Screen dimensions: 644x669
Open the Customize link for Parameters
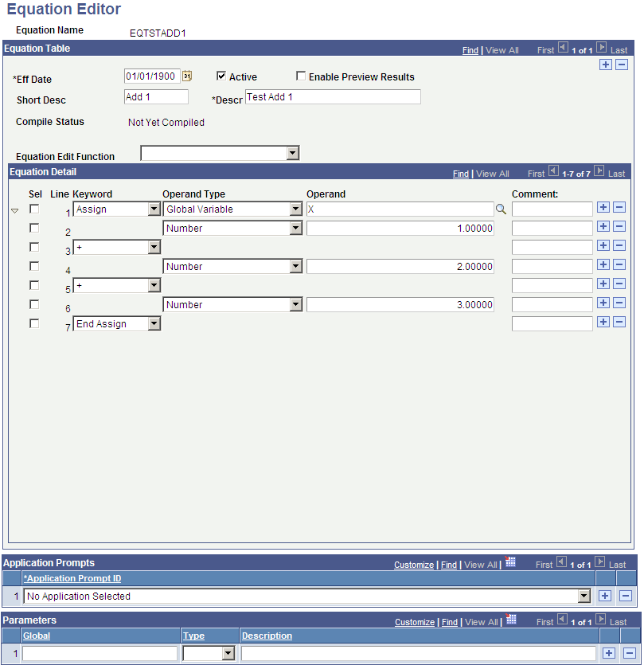pyautogui.click(x=415, y=622)
